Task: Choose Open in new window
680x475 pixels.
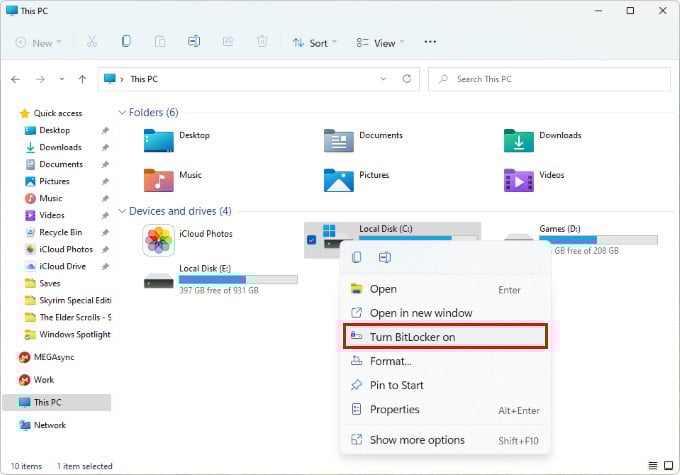Action: click(x=445, y=313)
